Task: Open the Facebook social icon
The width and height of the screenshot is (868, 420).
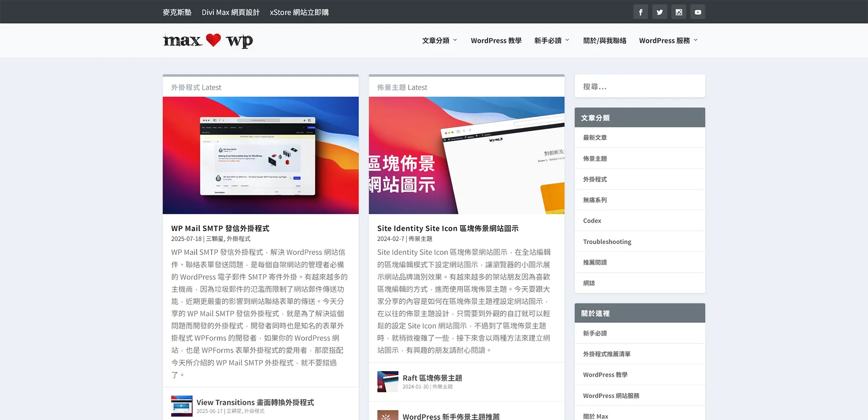Action: (x=640, y=12)
